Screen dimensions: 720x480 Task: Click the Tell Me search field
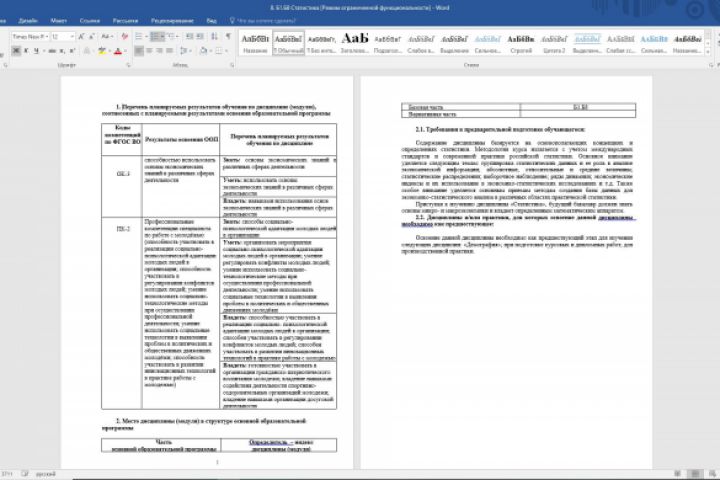coord(267,21)
